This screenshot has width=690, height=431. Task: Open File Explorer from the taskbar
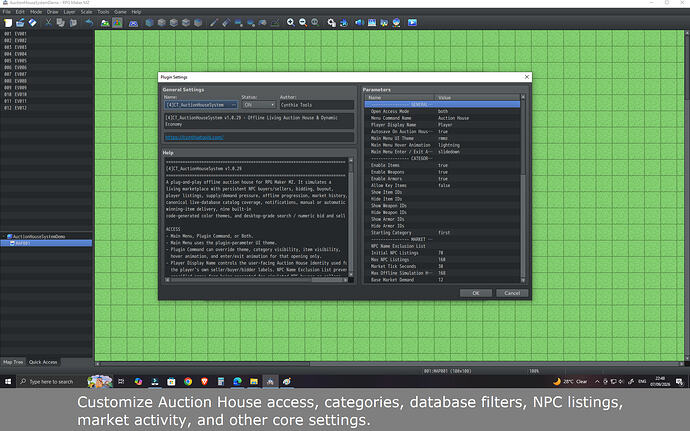pyautogui.click(x=254, y=382)
